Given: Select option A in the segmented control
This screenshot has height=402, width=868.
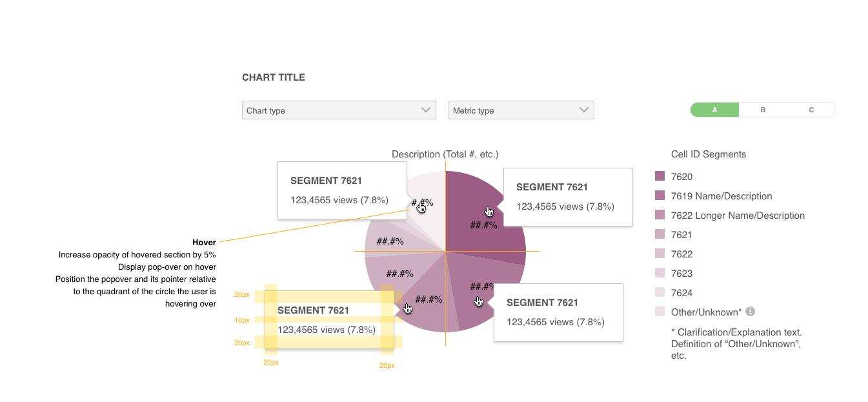Looking at the screenshot, I should point(714,109).
